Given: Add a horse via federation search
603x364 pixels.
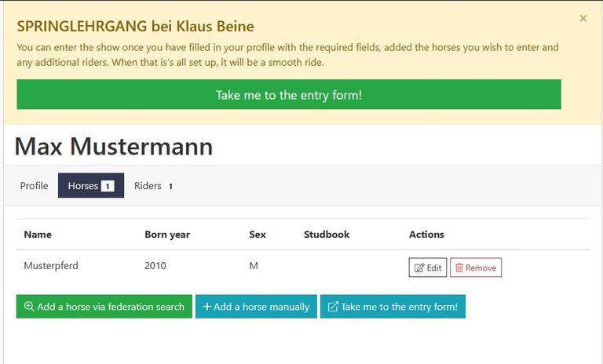Looking at the screenshot, I should 104,307.
